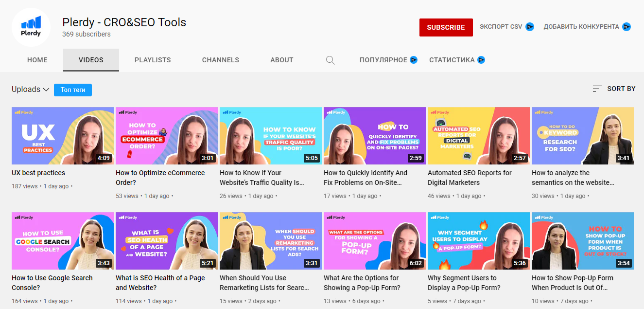Go to the HOME tab

click(37, 60)
